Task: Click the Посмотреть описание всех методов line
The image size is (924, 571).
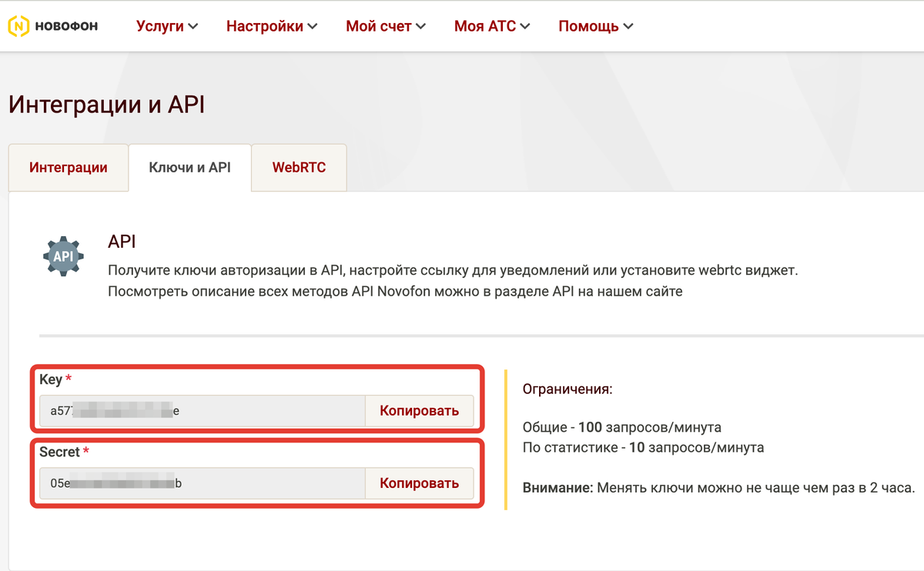Action: (395, 292)
